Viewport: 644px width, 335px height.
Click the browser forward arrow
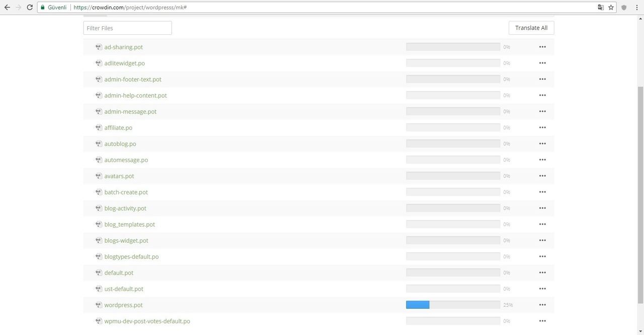19,8
